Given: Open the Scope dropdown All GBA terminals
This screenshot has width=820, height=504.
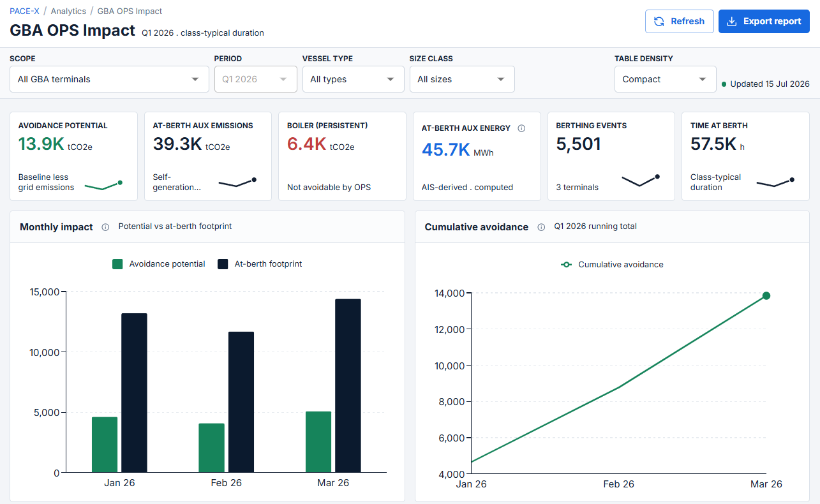Looking at the screenshot, I should pos(109,79).
